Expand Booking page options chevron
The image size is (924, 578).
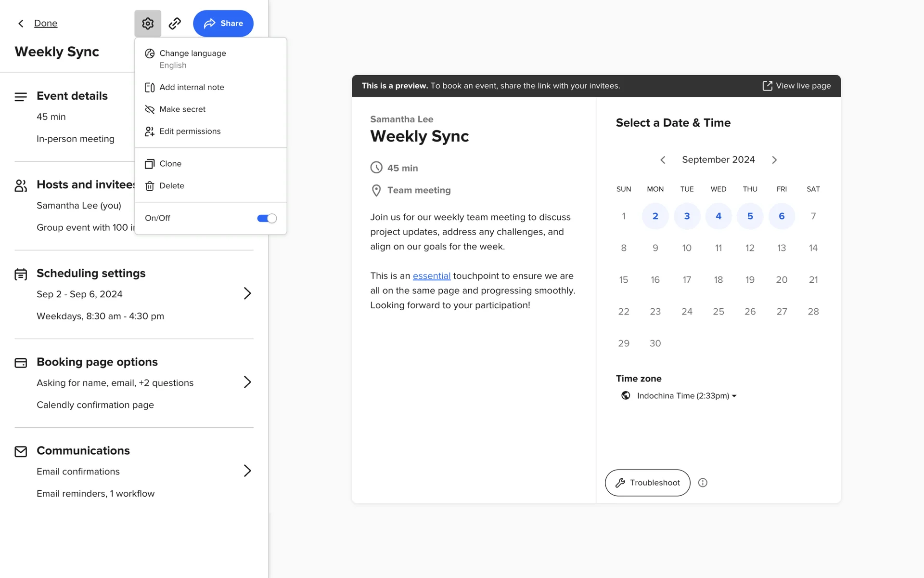point(247,382)
